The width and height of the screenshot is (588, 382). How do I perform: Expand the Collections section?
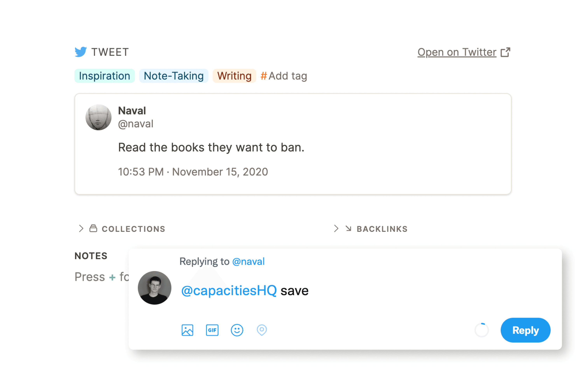point(80,229)
